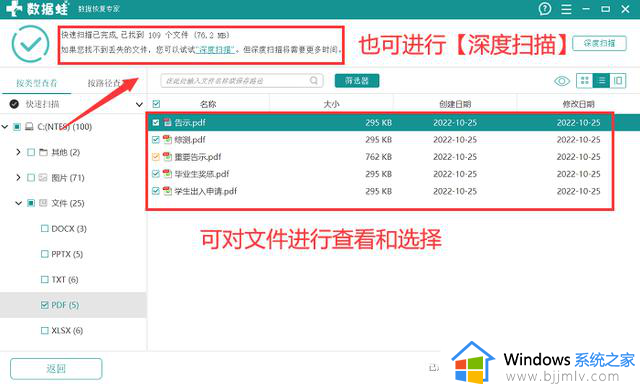Click the 图片 category icon

point(43,177)
